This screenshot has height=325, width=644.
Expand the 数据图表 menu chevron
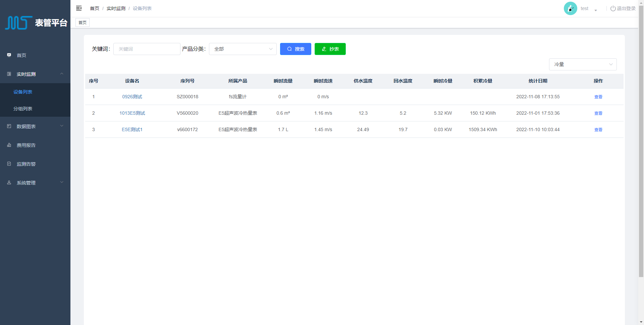pos(62,126)
